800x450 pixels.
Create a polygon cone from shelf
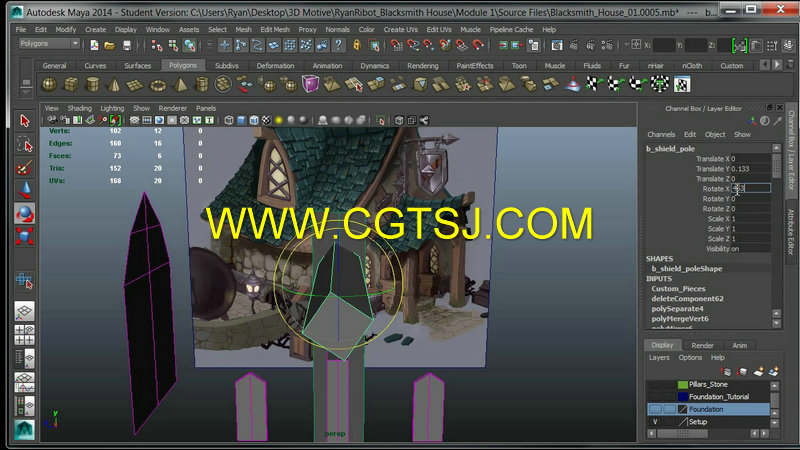(x=114, y=84)
